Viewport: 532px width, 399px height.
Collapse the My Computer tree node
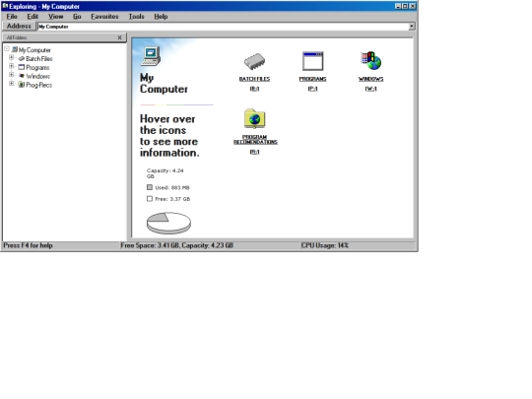coord(7,49)
